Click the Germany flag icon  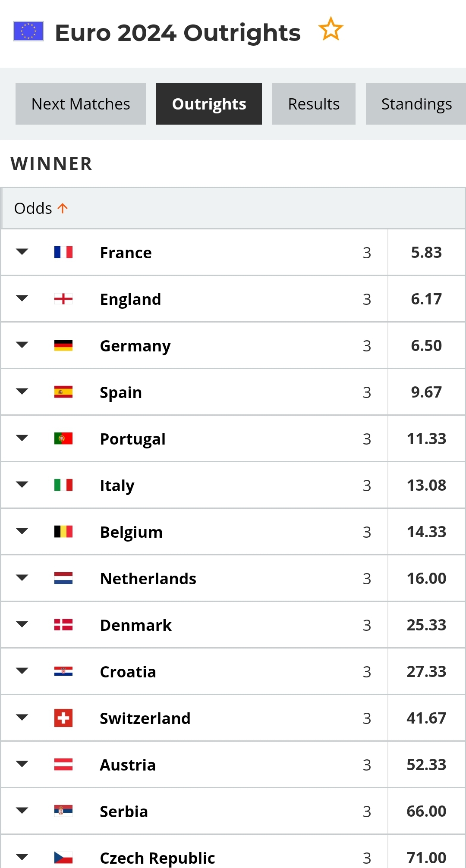click(63, 345)
